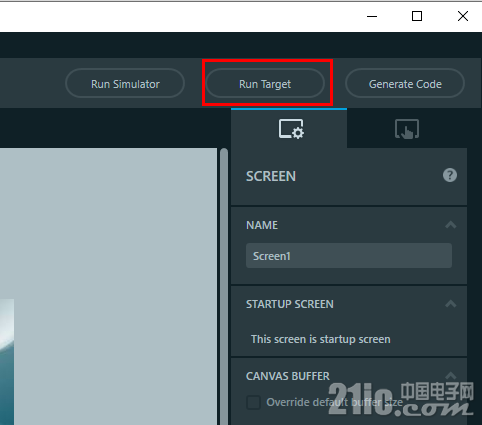Select the image on the canvas edge
Image resolution: width=482 pixels, height=425 pixels.
(x=7, y=362)
